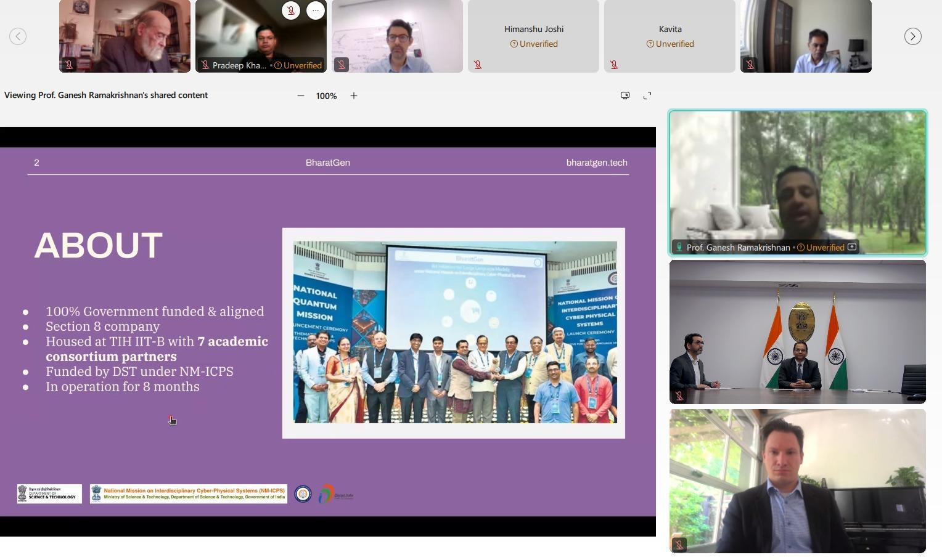Zoom in shared content with plus
This screenshot has width=942, height=560.
pyautogui.click(x=354, y=95)
